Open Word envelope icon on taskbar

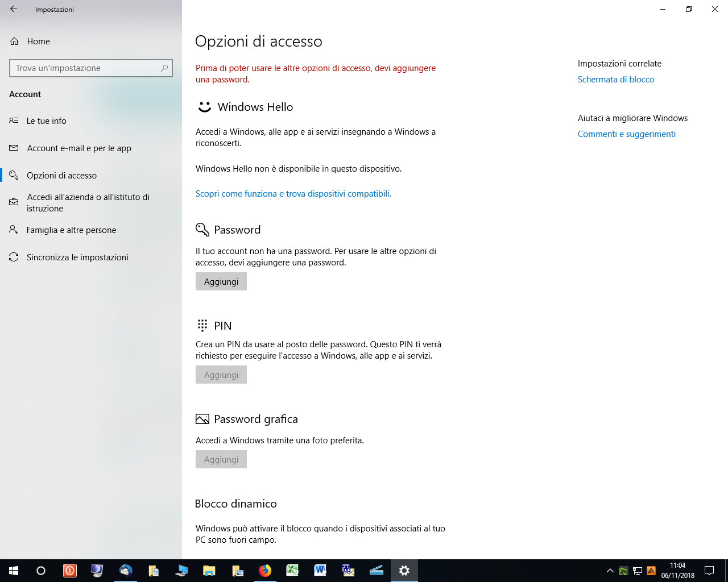[348, 571]
